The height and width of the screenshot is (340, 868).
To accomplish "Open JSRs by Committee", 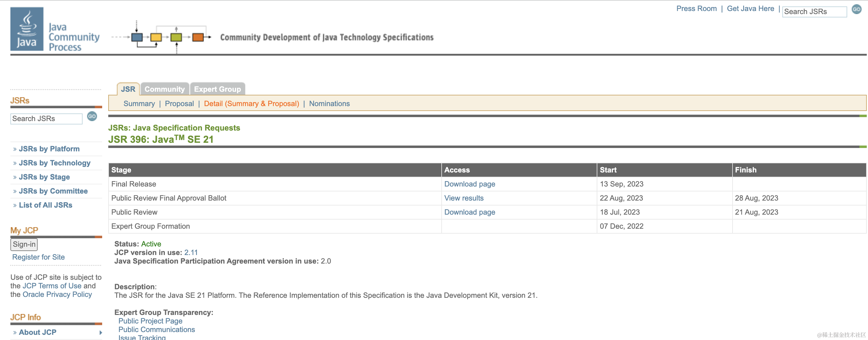I will (53, 191).
